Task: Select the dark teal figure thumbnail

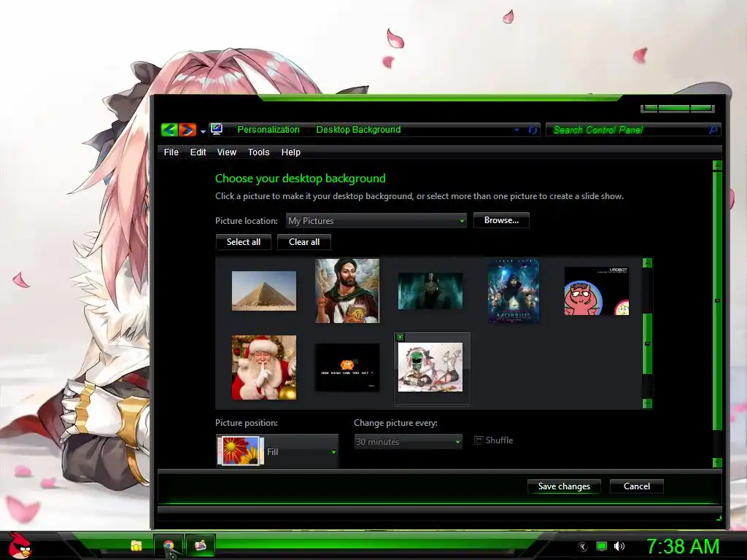Action: click(430, 291)
